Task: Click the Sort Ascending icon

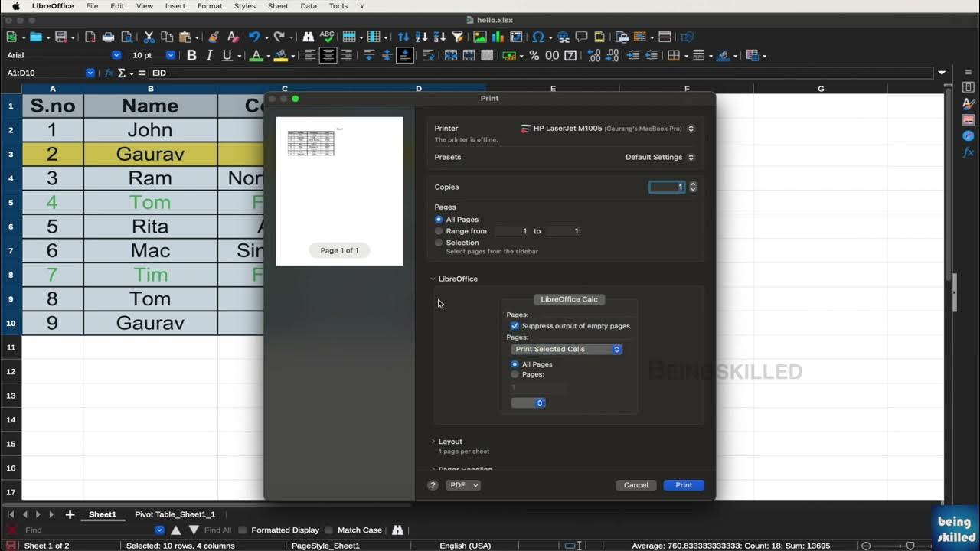Action: pos(422,37)
